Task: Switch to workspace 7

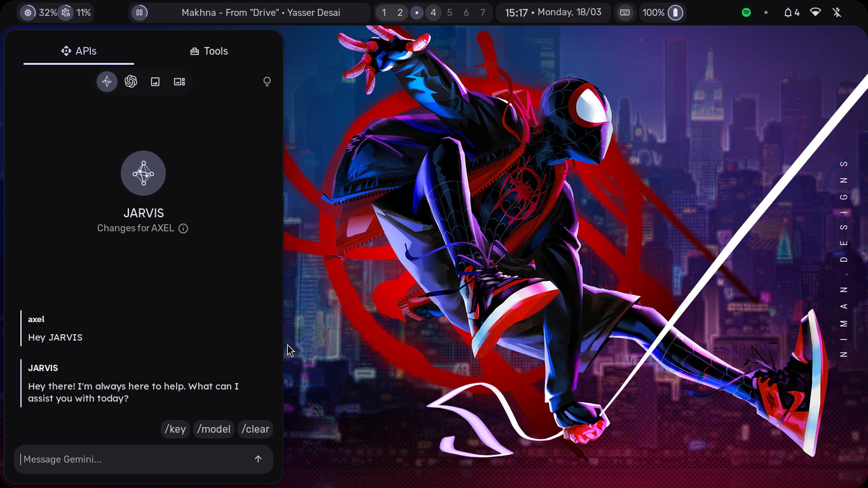Action: point(483,13)
